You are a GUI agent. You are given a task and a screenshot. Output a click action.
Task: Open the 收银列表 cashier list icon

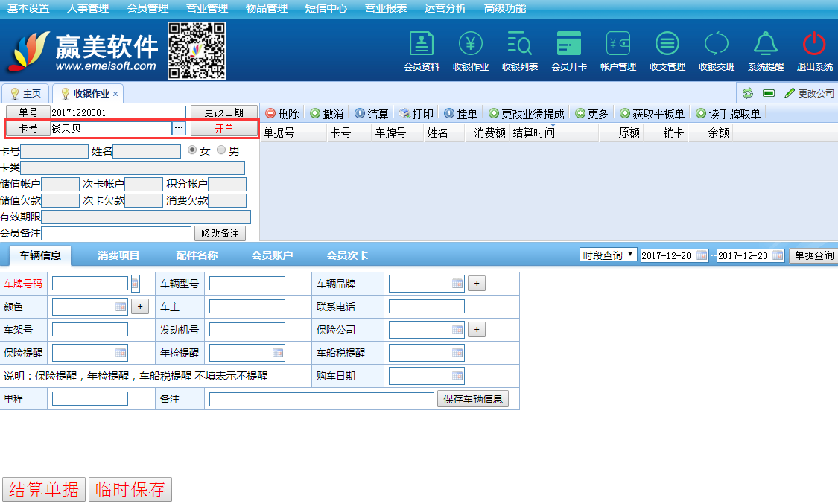coord(520,45)
